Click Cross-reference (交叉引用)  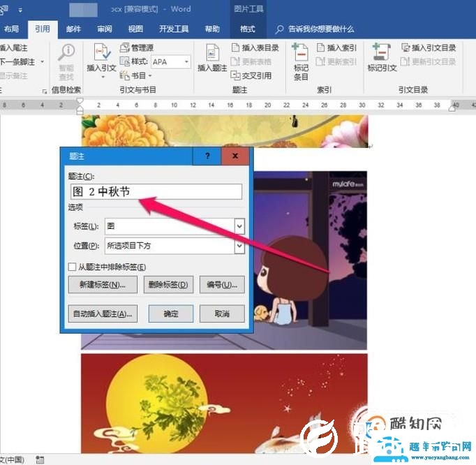(x=251, y=75)
